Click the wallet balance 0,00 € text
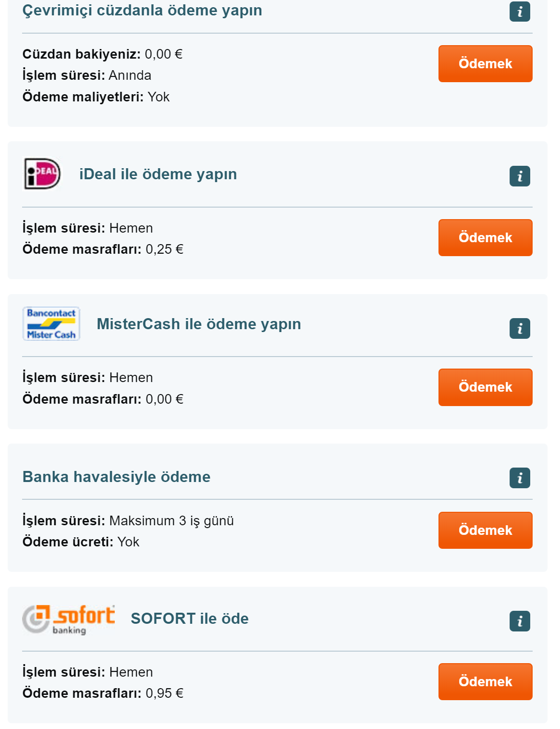560x729 pixels. [x=164, y=54]
